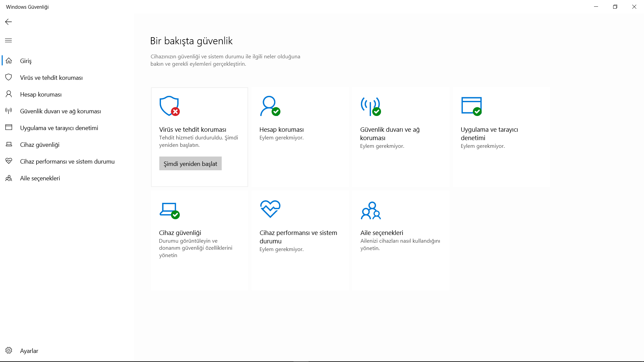The height and width of the screenshot is (362, 644).
Task: Click the gear icon next to Ayarlar
Action: (x=9, y=351)
